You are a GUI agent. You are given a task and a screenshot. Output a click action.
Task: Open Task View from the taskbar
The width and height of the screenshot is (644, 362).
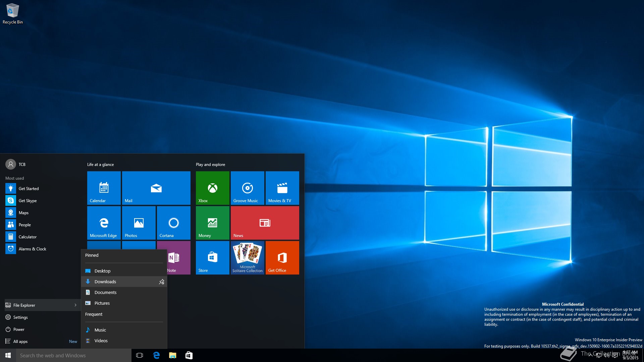pos(140,355)
